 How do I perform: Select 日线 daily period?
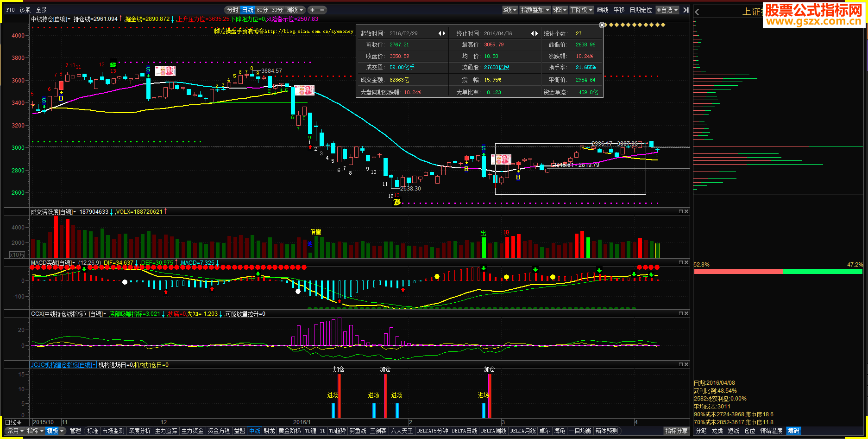(x=248, y=10)
